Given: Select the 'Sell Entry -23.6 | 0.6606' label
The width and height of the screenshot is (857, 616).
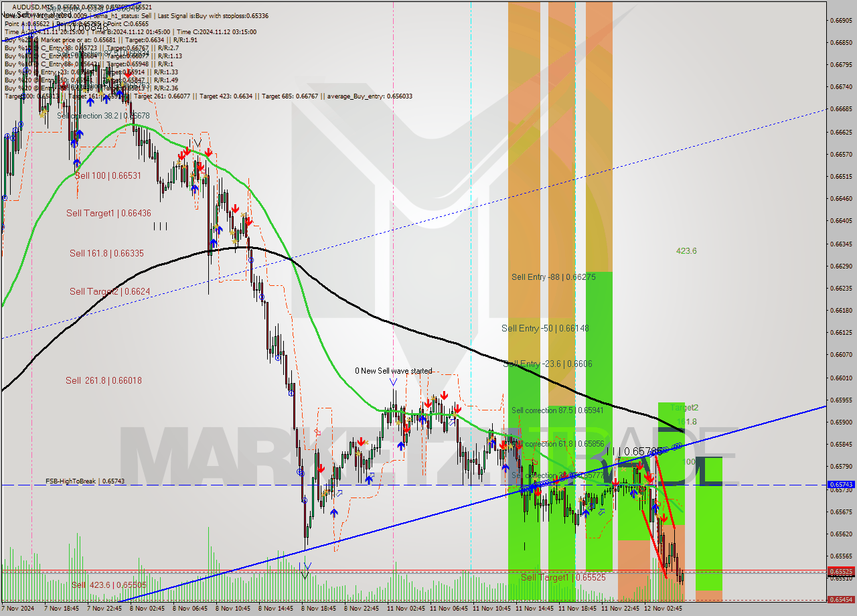Looking at the screenshot, I should [548, 364].
